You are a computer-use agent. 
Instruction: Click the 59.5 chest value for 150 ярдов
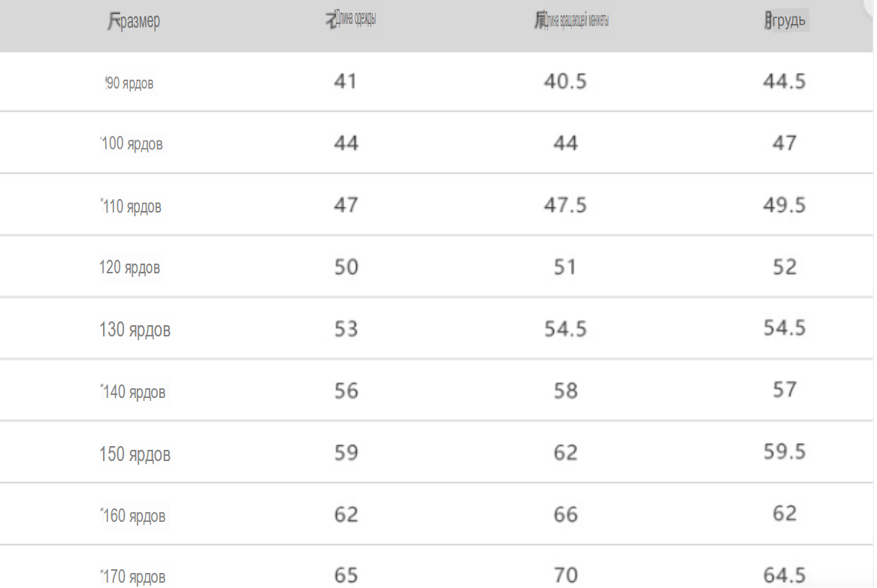coord(785,451)
